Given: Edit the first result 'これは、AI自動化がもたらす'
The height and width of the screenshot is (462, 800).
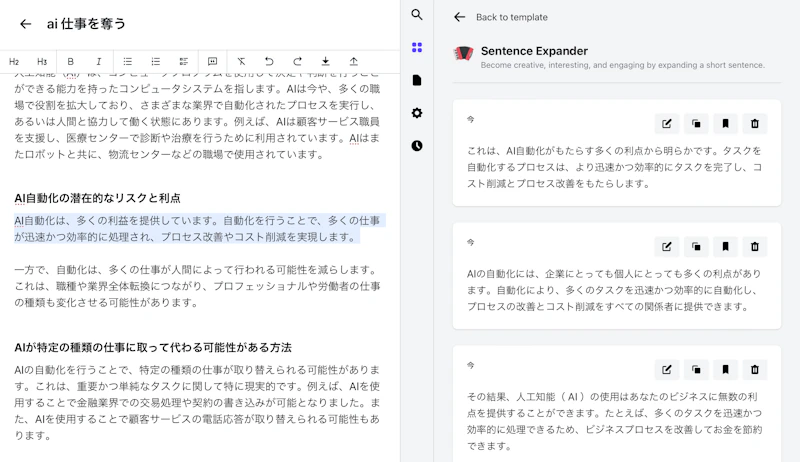Looking at the screenshot, I should click(667, 123).
